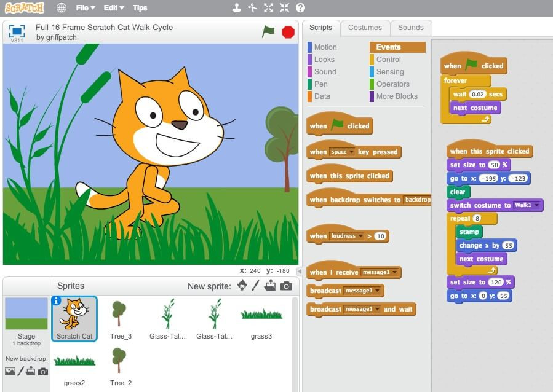
Task: Click the green clear block in script
Action: [458, 192]
